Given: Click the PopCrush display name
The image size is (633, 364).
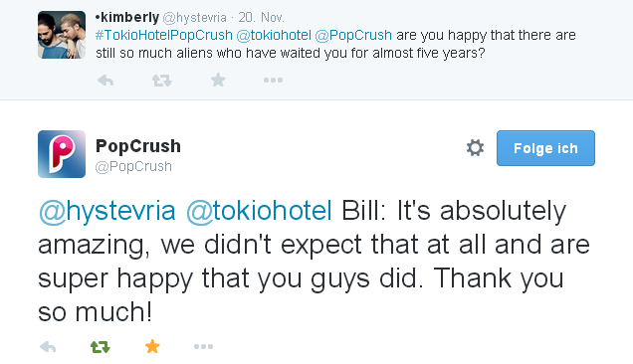Looking at the screenshot, I should 138,146.
